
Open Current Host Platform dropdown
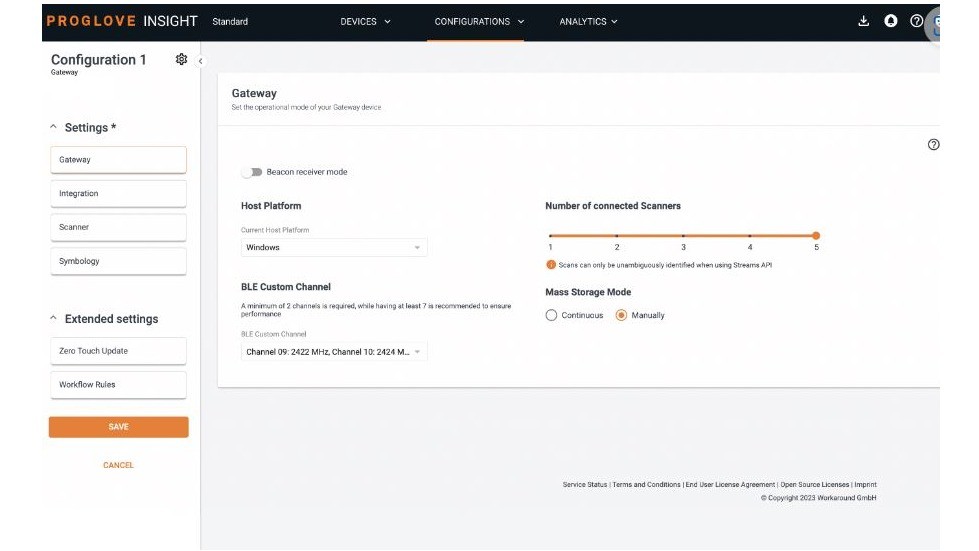[334, 247]
